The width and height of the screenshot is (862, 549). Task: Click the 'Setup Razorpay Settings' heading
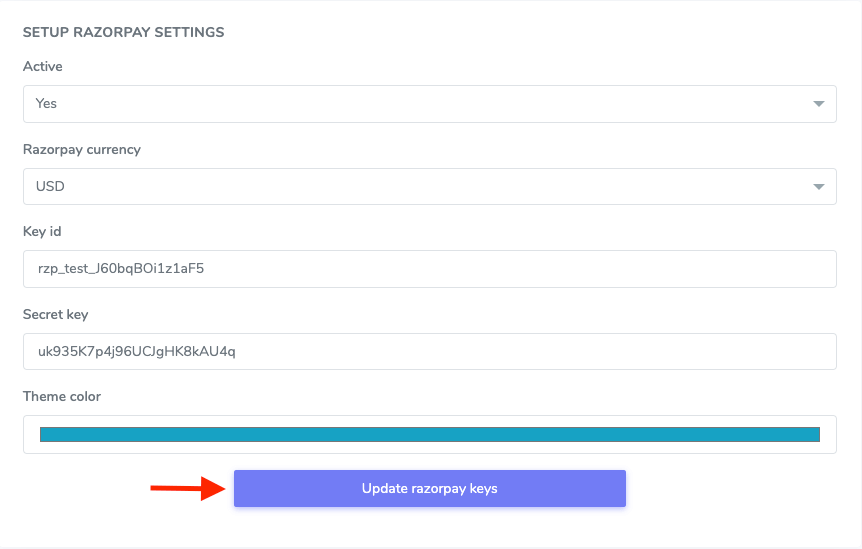123,32
